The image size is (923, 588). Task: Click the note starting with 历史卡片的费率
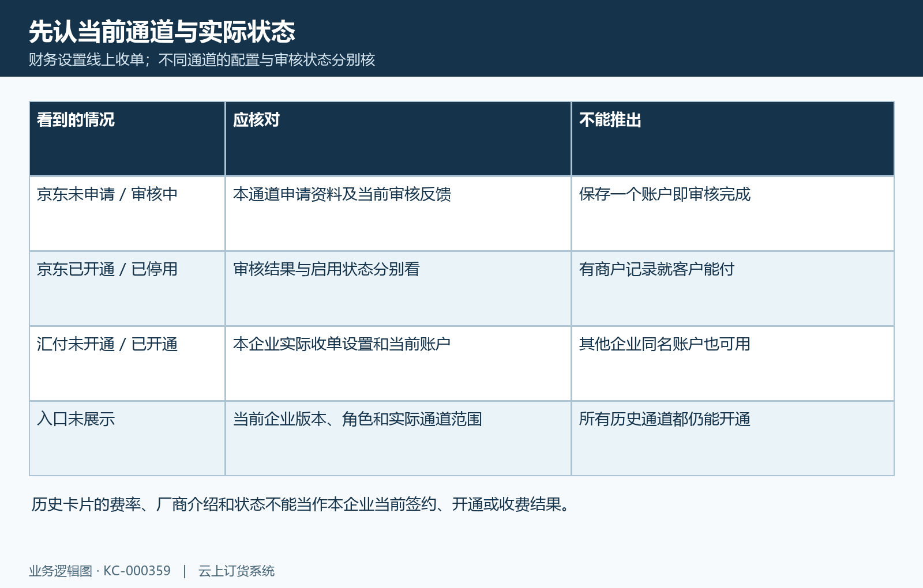(x=302, y=504)
